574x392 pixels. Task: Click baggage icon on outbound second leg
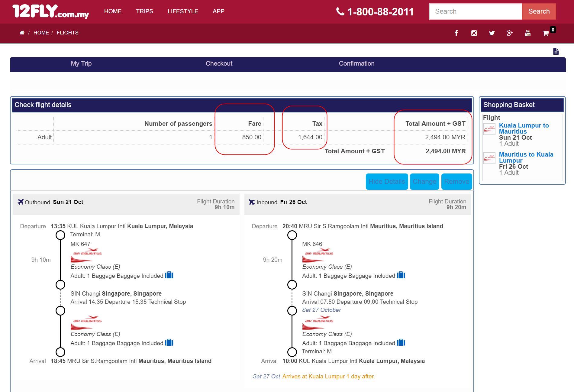pyautogui.click(x=169, y=343)
